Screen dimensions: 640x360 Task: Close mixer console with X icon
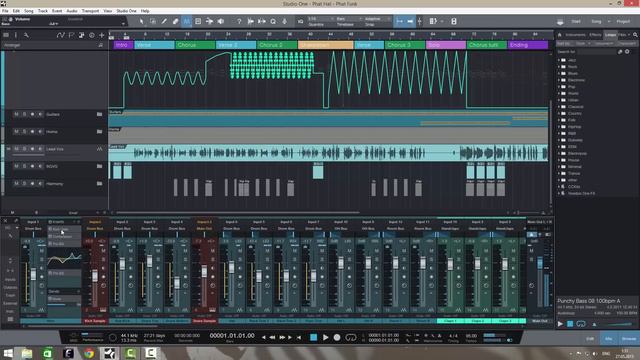click(5, 221)
